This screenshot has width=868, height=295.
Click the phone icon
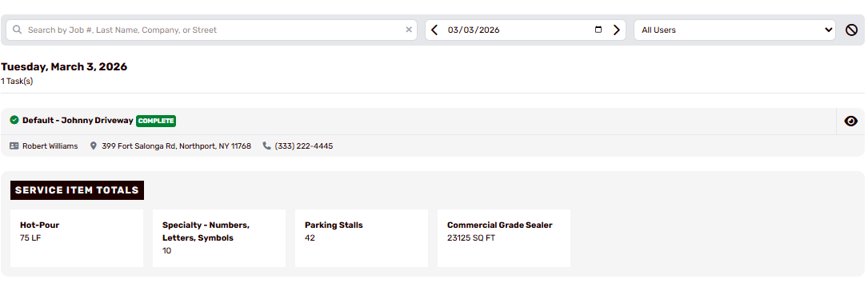tap(267, 146)
